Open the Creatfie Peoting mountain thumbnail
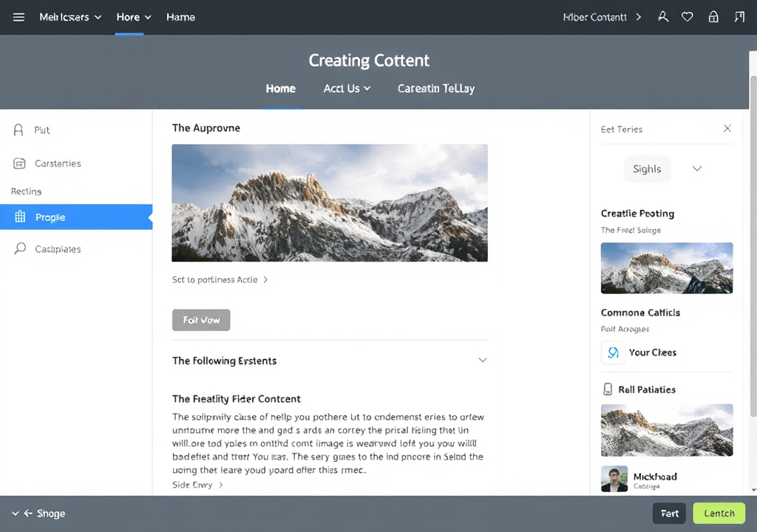Screen dimensions: 757x532 [667, 268]
